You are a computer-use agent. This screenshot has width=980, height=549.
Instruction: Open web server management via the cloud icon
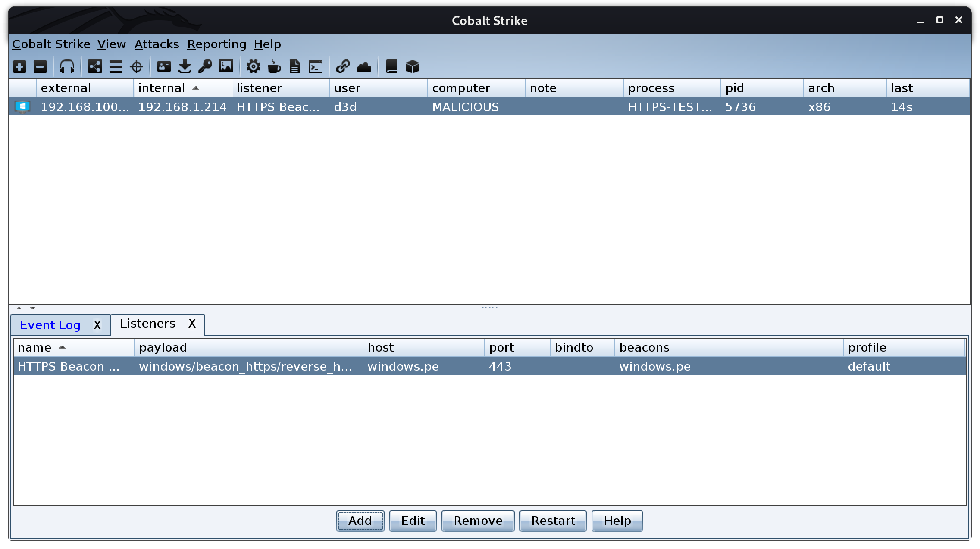click(x=364, y=67)
